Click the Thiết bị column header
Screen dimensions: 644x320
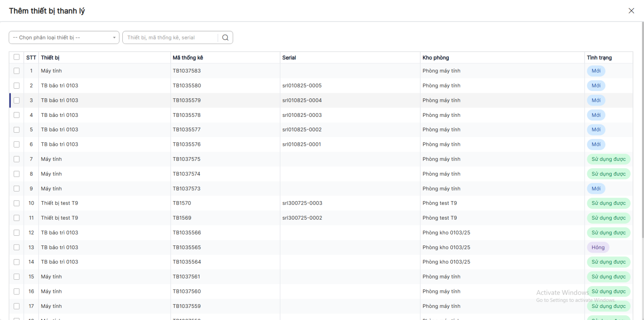(50, 58)
